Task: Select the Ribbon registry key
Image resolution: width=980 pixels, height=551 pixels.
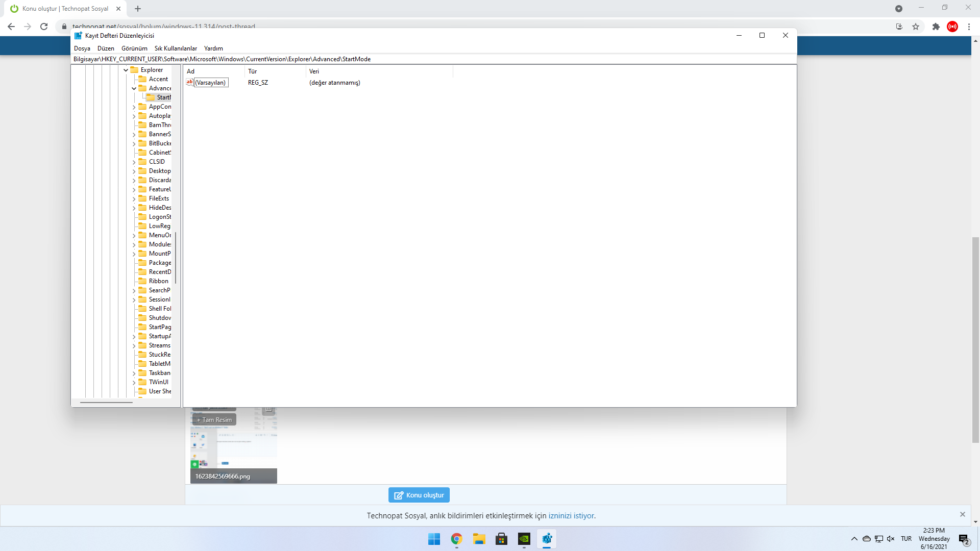Action: click(158, 281)
